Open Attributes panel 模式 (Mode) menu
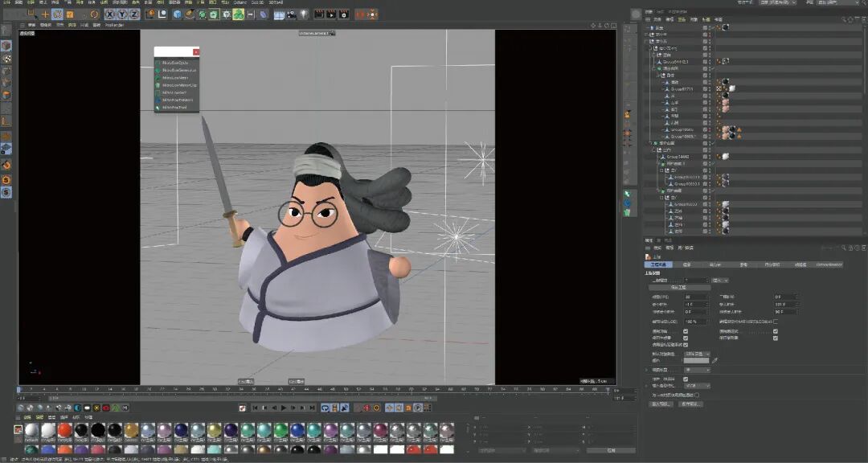Viewport: 868px width, 463px height. (657, 248)
